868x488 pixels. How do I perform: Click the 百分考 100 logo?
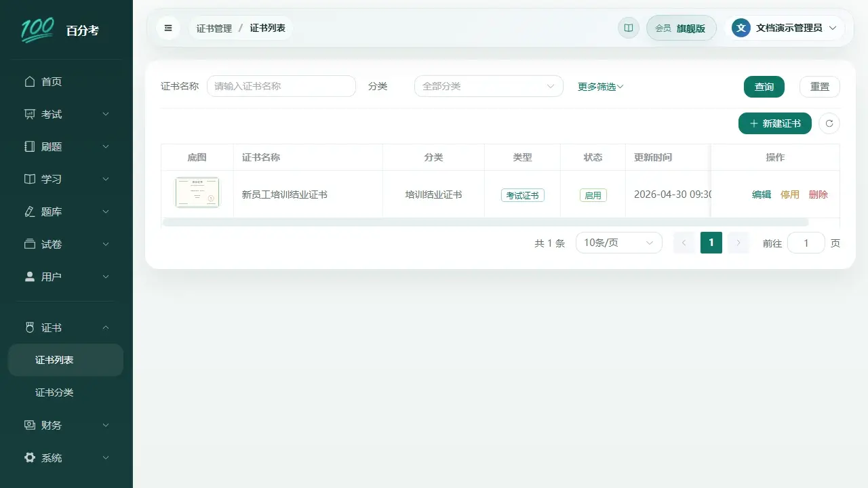coord(38,30)
